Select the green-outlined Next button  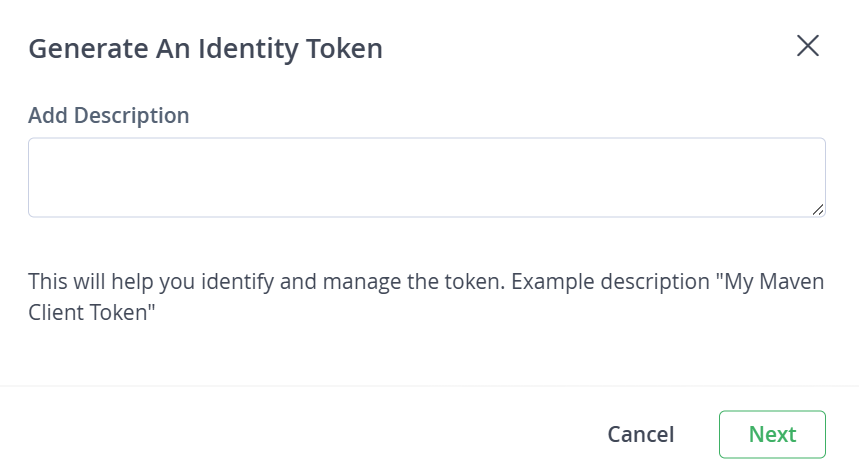772,434
